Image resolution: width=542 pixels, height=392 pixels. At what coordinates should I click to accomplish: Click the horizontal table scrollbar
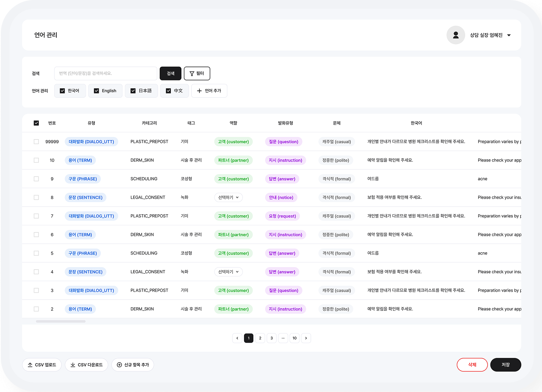pos(61,321)
